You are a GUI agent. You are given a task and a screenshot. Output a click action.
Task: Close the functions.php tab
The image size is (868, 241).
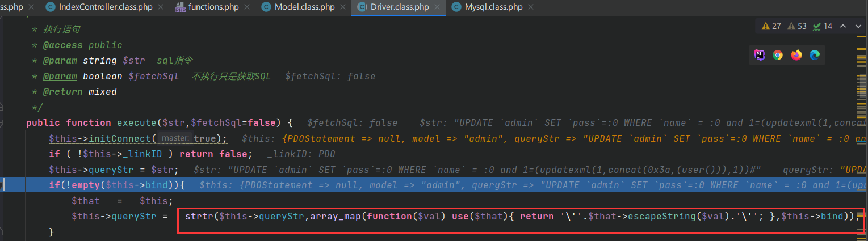click(x=248, y=7)
